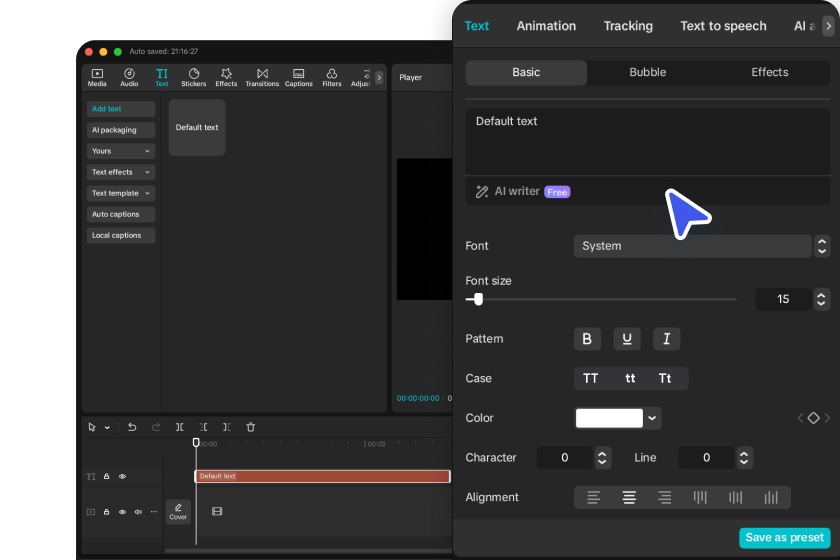Apply vertical bottom text alignment
This screenshot has height=560, width=840.
point(771,498)
